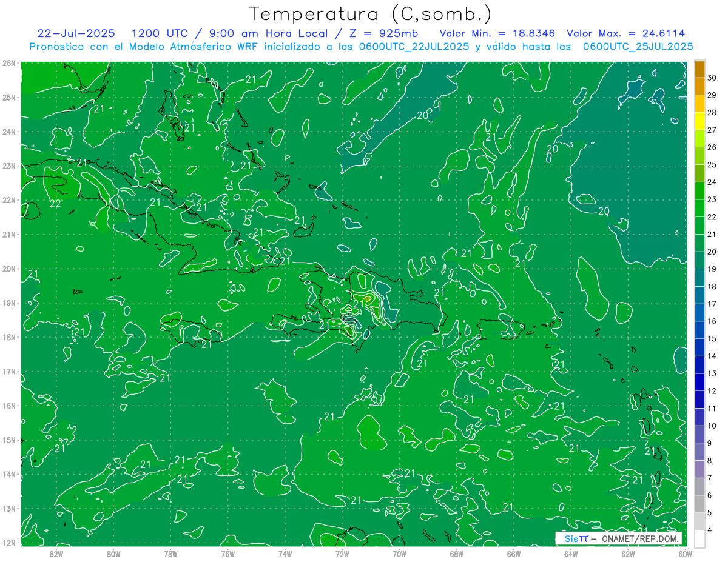Pick the purple swatch between 7 and 8
Screen dimensions: 728x562
click(x=699, y=469)
